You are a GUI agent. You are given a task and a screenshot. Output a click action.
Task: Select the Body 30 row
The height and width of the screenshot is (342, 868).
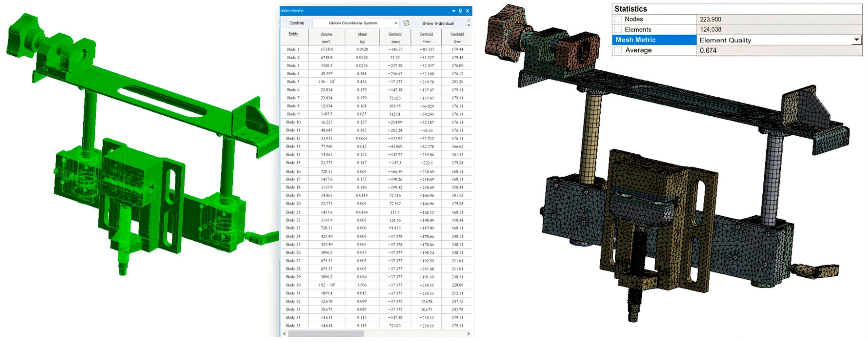pos(293,285)
